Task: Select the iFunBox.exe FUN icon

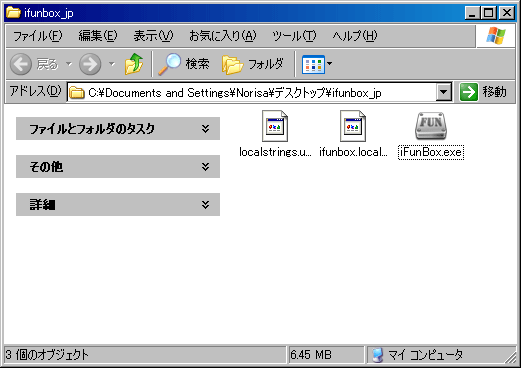Action: point(431,126)
